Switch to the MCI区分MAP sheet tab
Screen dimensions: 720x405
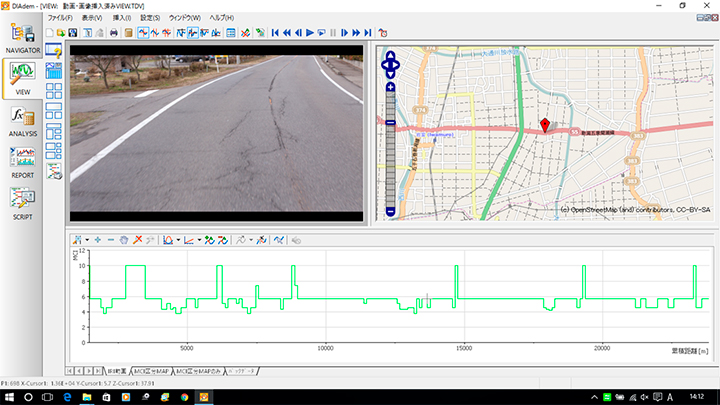tap(151, 371)
